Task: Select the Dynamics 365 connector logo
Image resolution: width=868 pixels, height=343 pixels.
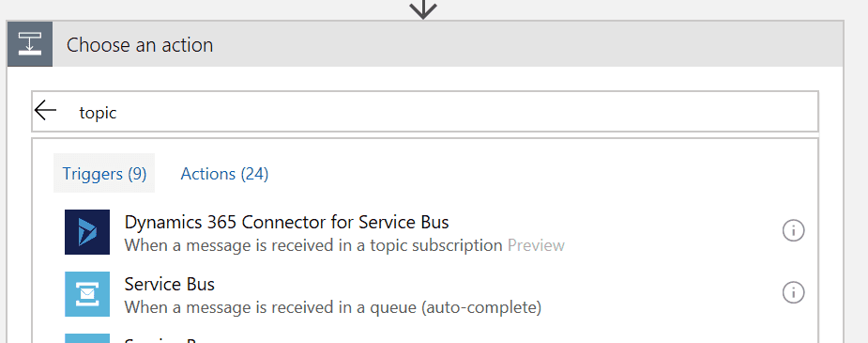Action: [x=87, y=232]
